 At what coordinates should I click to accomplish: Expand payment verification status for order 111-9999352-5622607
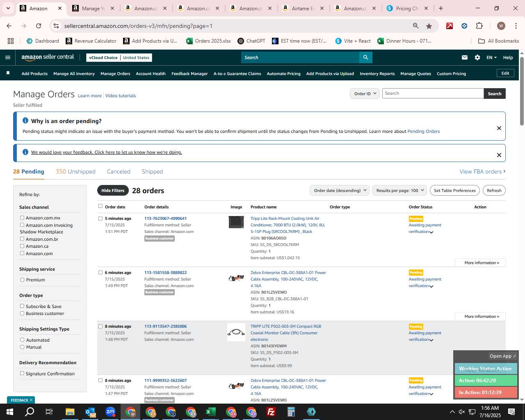[x=431, y=394]
